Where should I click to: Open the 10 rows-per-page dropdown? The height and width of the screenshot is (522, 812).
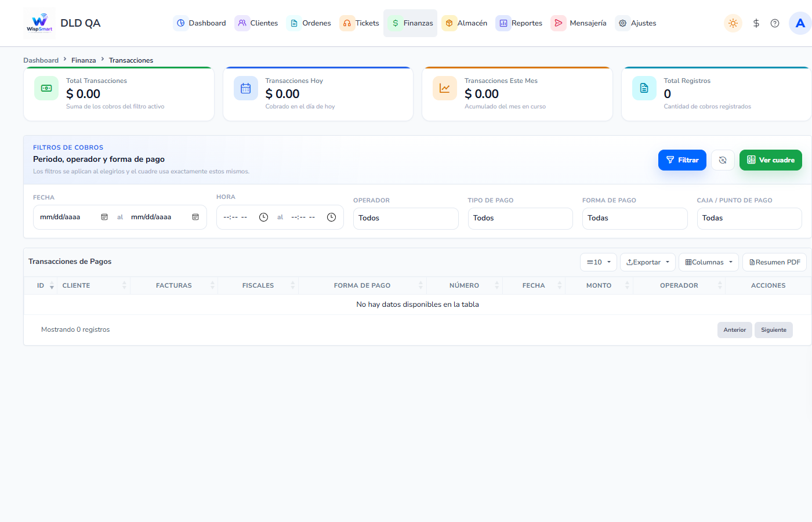(x=599, y=262)
